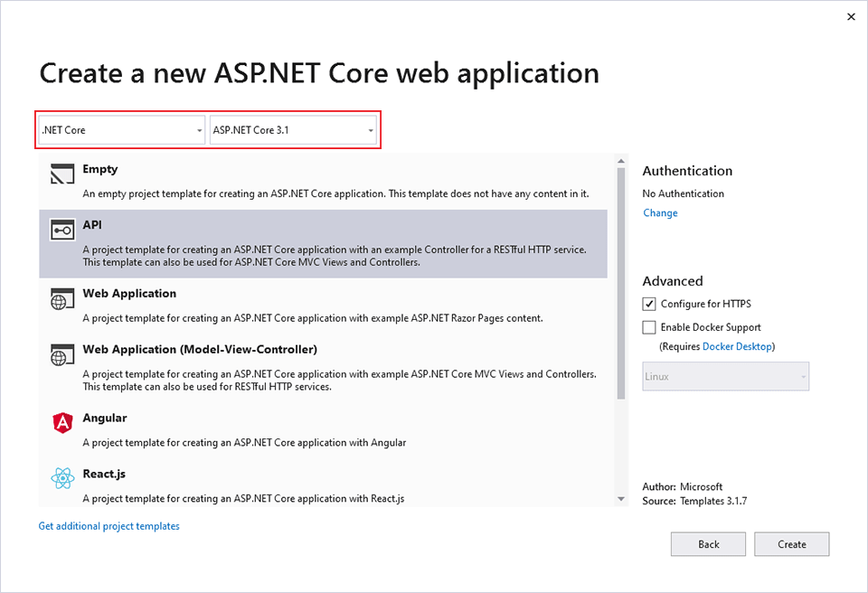Screen dimensions: 868x593
Task: Click the Empty template icon
Action: tap(62, 174)
